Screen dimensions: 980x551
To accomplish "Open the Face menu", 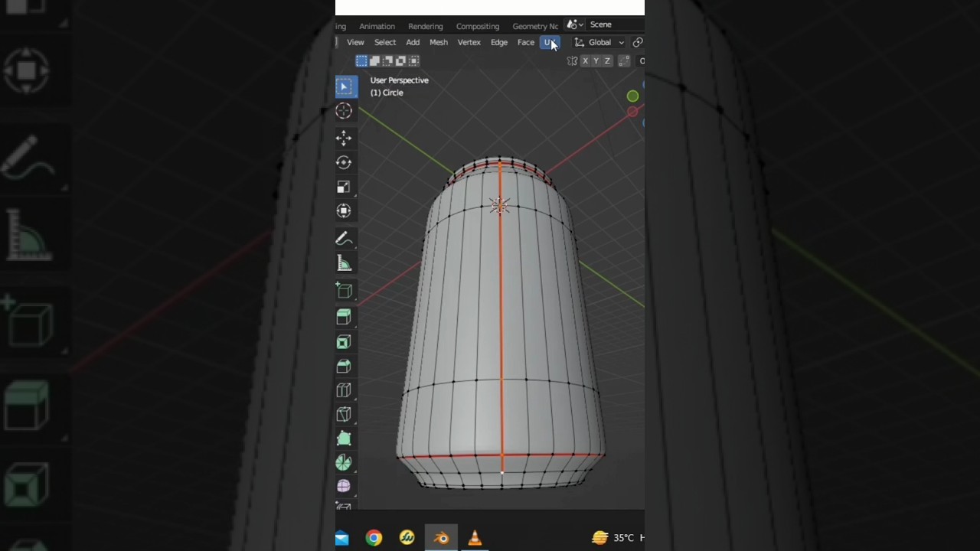I will tap(526, 43).
